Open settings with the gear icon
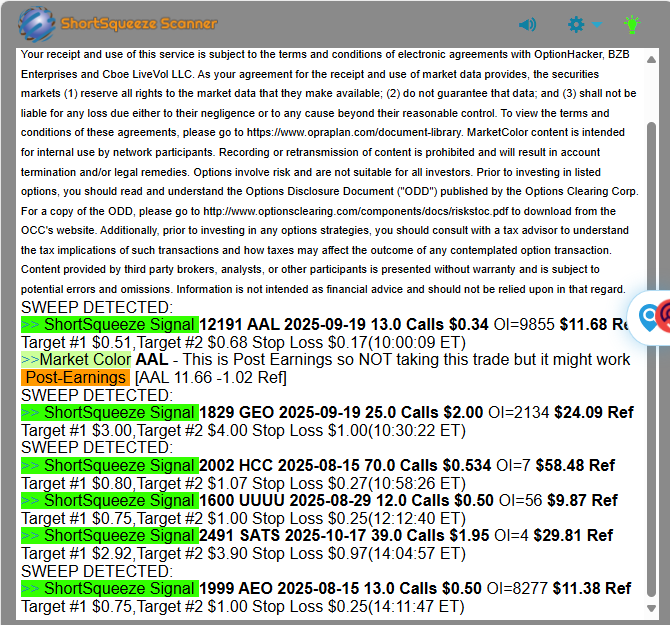The image size is (670, 625). 576,24
